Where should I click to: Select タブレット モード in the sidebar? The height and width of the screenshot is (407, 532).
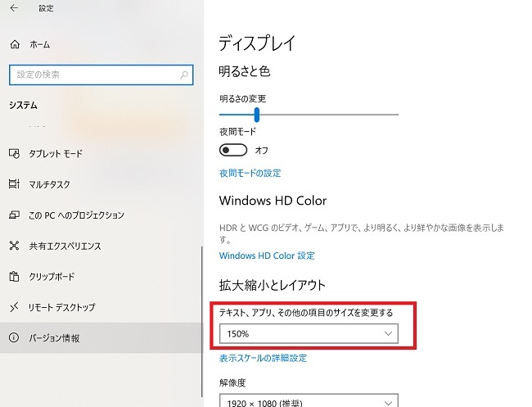tap(101, 153)
